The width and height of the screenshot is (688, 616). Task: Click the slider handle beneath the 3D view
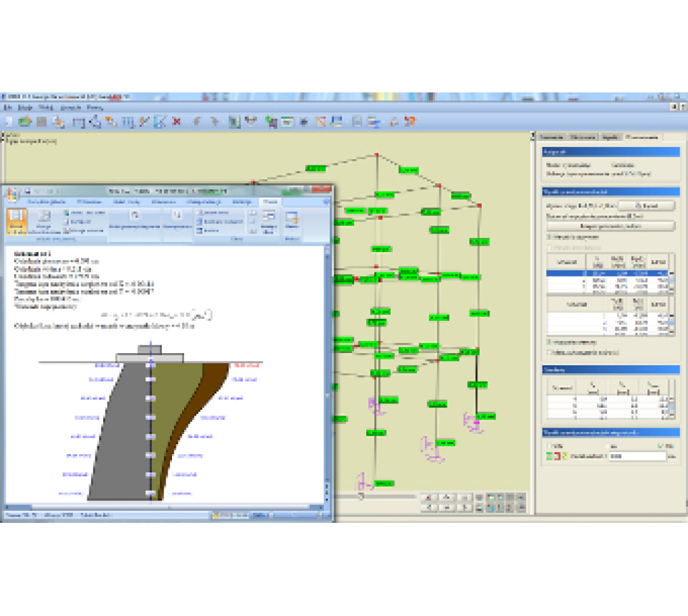click(360, 496)
